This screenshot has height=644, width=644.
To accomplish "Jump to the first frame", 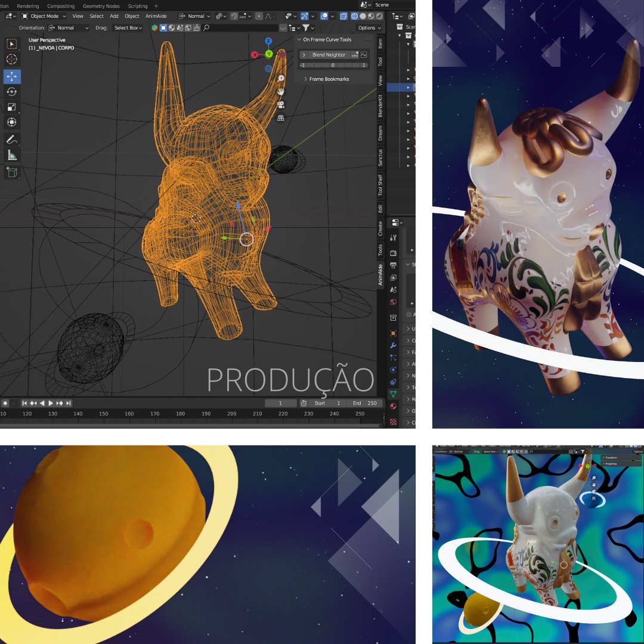I will (x=24, y=403).
